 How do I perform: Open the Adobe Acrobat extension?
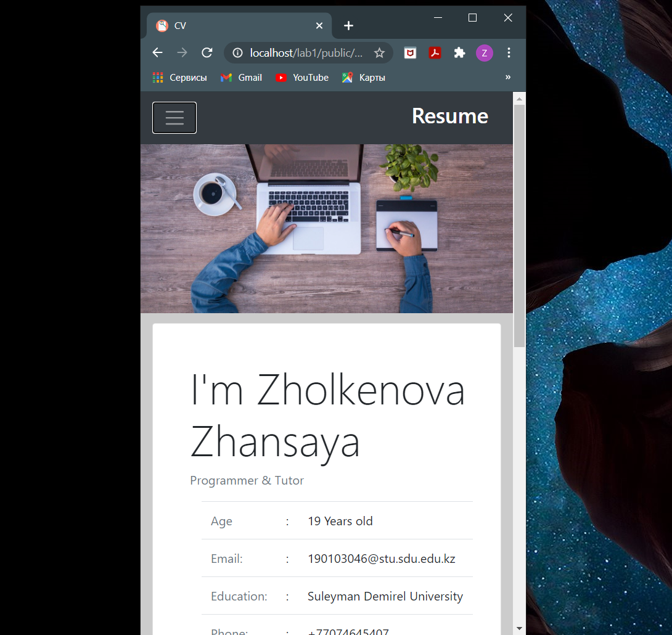click(x=435, y=52)
